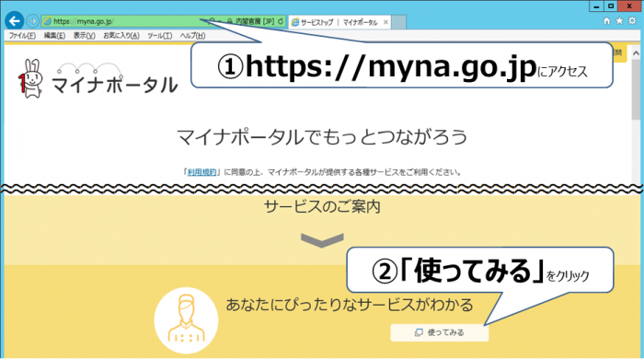Click the browser forward arrow button
The height and width of the screenshot is (359, 644).
click(x=32, y=20)
